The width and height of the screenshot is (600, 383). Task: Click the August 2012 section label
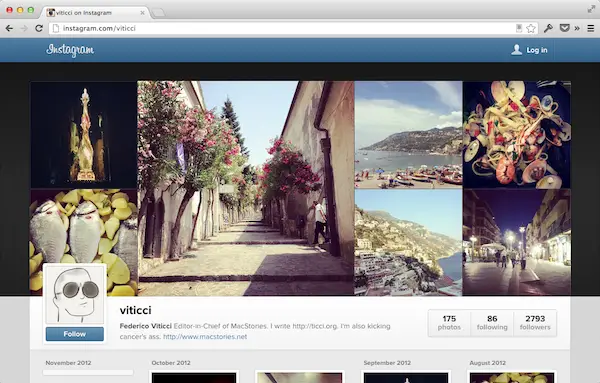tap(488, 363)
